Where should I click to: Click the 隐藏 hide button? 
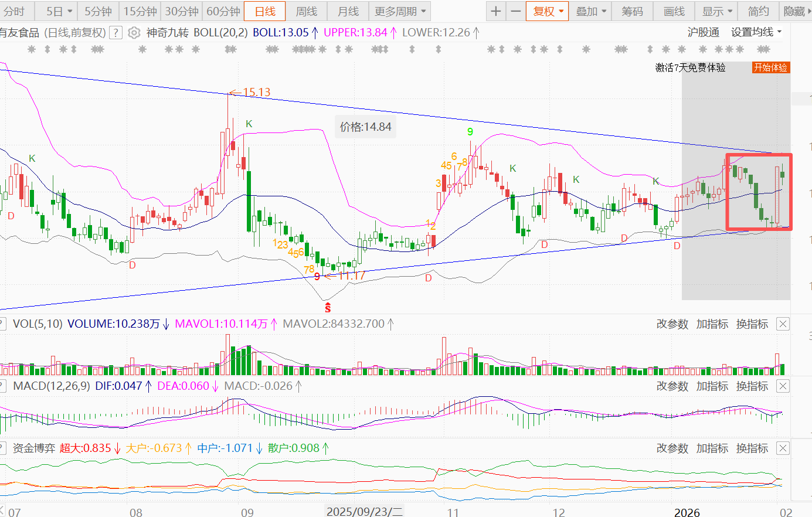[795, 11]
